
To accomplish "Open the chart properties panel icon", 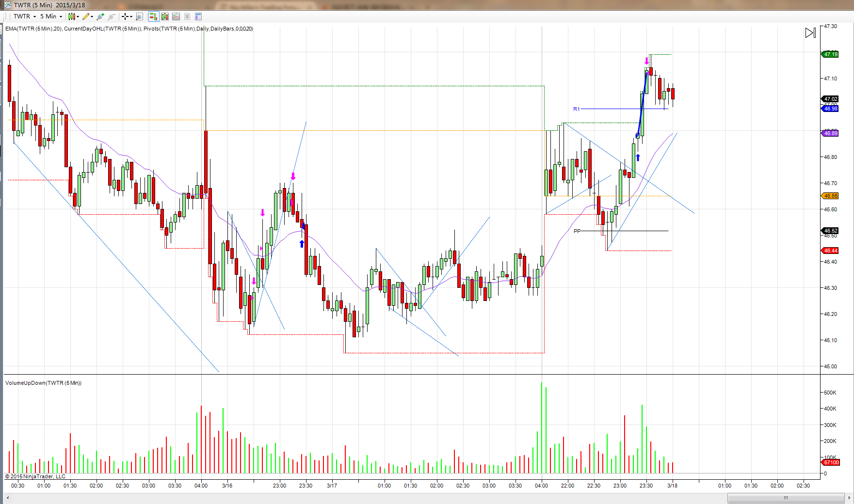I will pyautogui.click(x=198, y=16).
